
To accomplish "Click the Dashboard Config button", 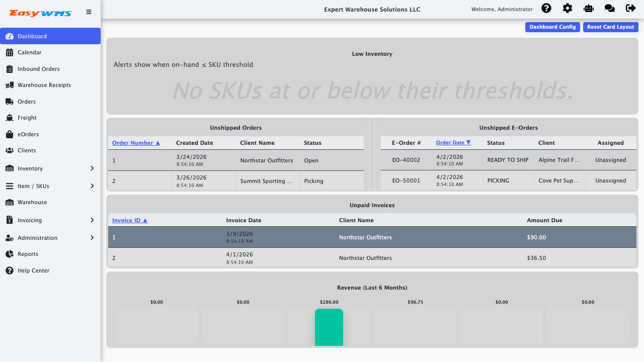I will point(552,27).
